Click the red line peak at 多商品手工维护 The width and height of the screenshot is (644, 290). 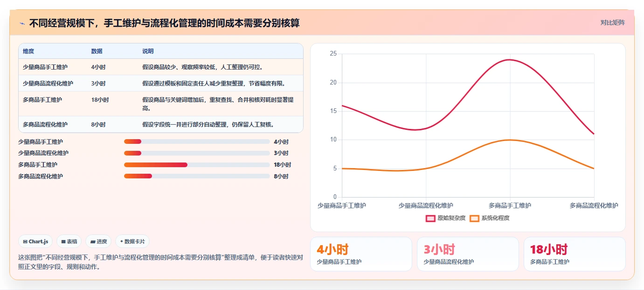point(510,60)
